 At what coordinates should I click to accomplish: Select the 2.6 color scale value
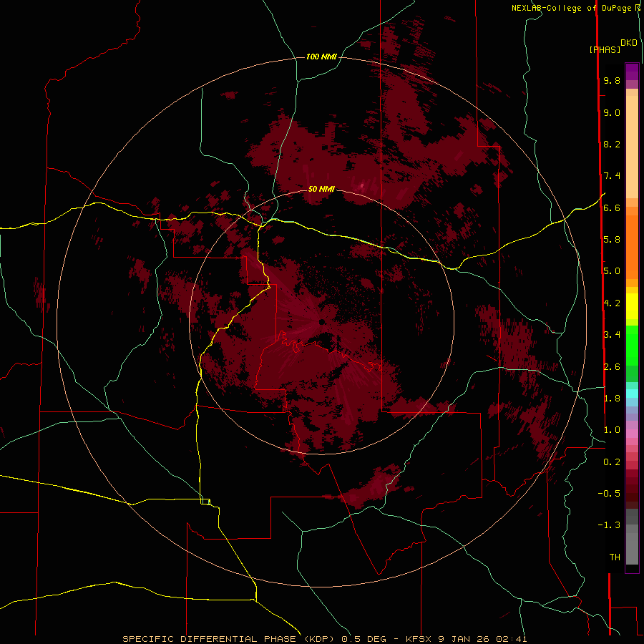point(612,367)
